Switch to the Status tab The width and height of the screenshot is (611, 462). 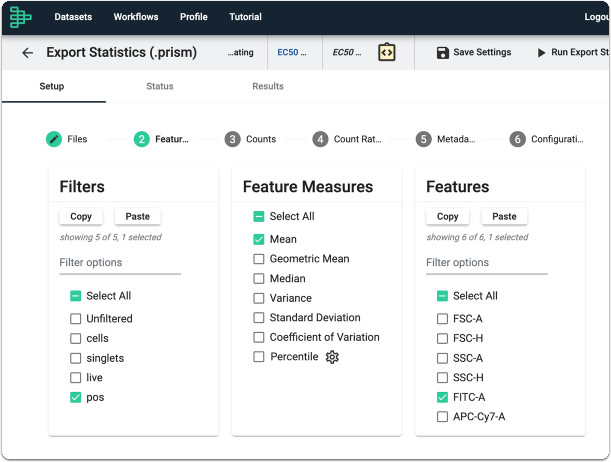tap(160, 86)
